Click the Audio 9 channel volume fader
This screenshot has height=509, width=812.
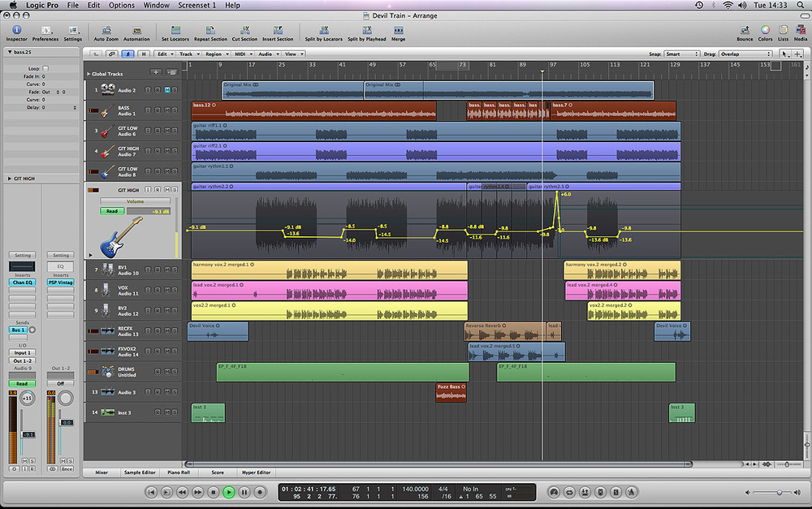click(x=28, y=434)
